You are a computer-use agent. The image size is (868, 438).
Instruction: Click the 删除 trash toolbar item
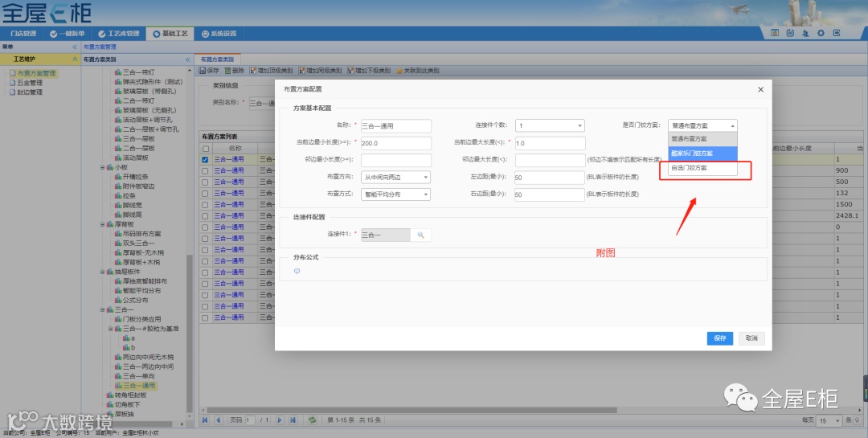(x=234, y=71)
